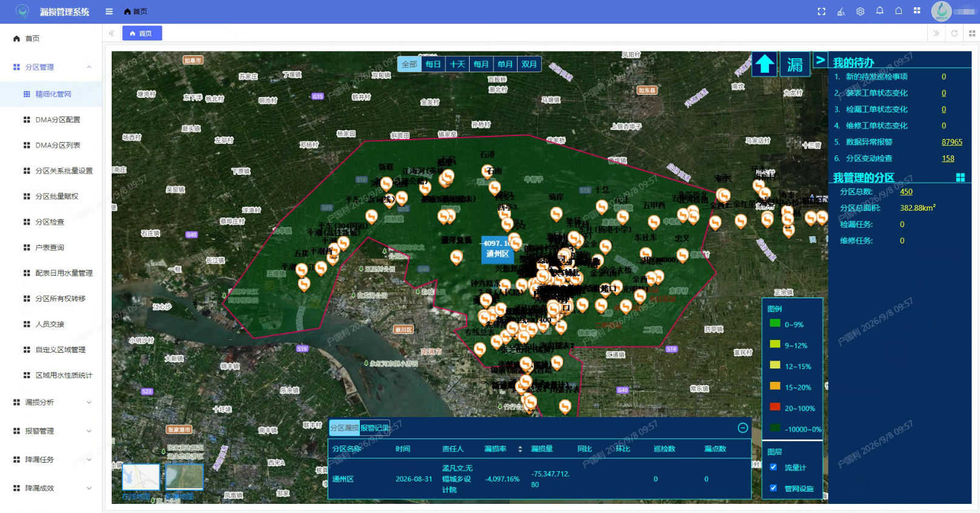Toggle the 管网设施 layer checkbox

pyautogui.click(x=773, y=488)
